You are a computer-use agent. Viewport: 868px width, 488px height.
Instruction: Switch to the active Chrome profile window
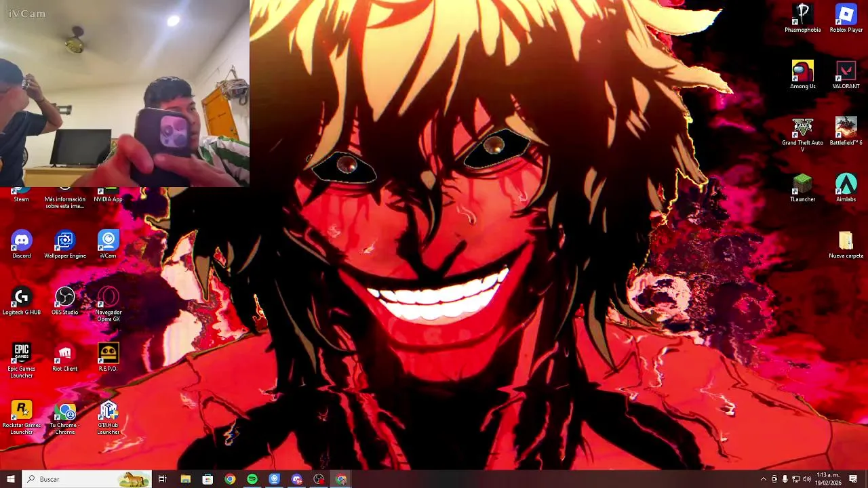[342, 479]
